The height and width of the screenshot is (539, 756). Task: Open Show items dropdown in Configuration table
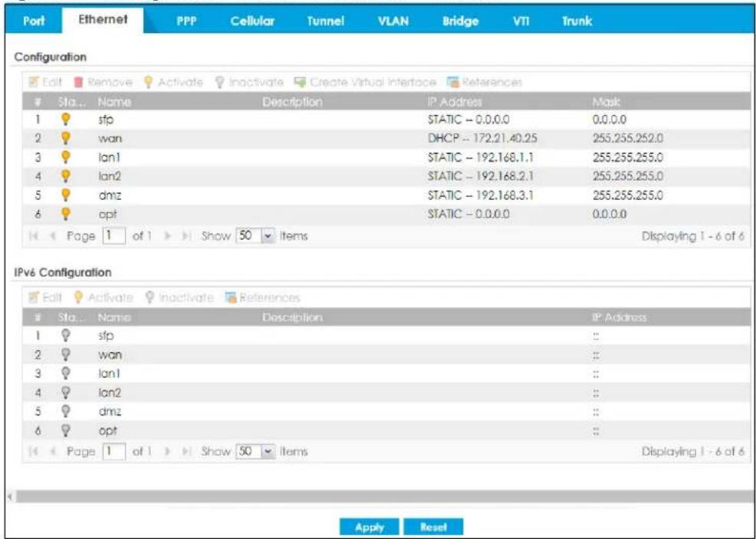coord(267,237)
